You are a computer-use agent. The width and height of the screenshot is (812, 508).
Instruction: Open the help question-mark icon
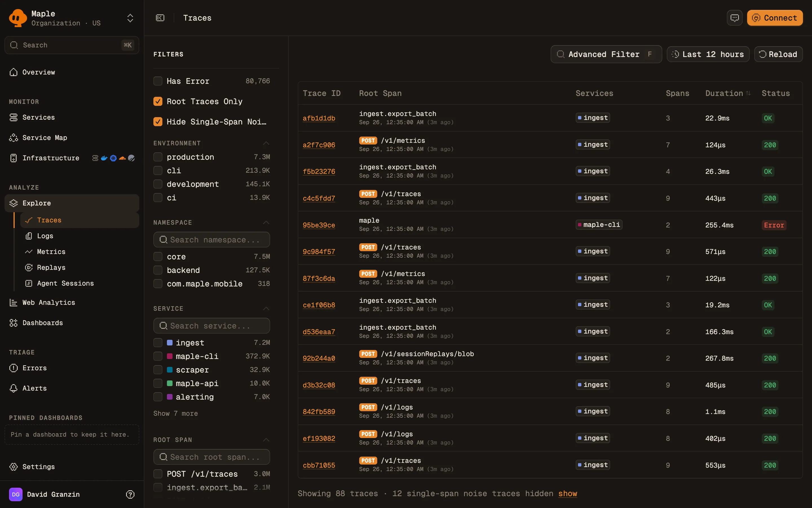pos(130,494)
